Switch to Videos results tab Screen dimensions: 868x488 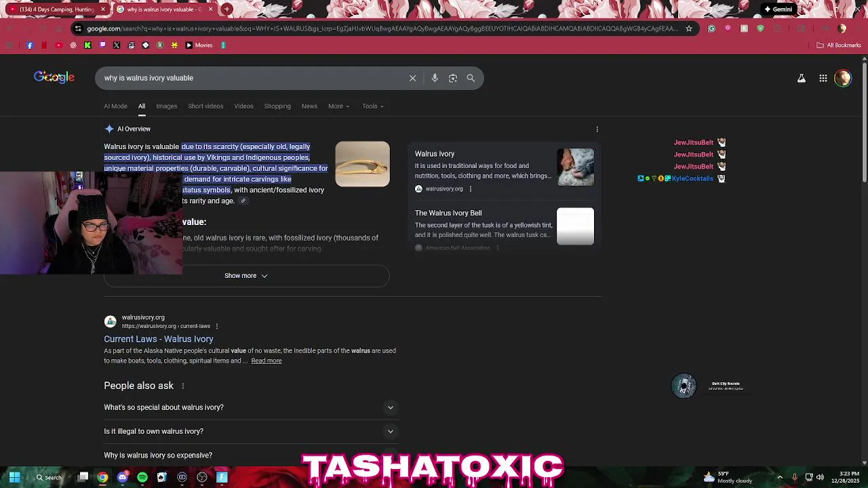tap(243, 106)
